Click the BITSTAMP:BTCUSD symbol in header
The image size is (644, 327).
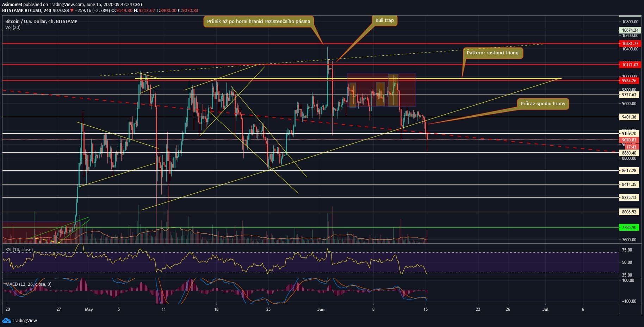tap(21, 11)
